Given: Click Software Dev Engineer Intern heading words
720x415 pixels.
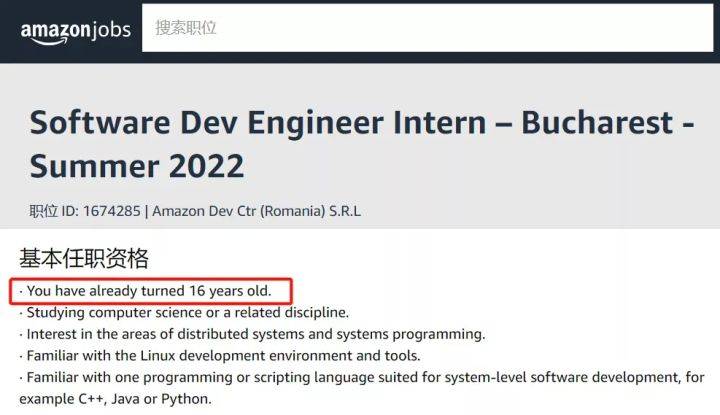Looking at the screenshot, I should pos(258,123).
